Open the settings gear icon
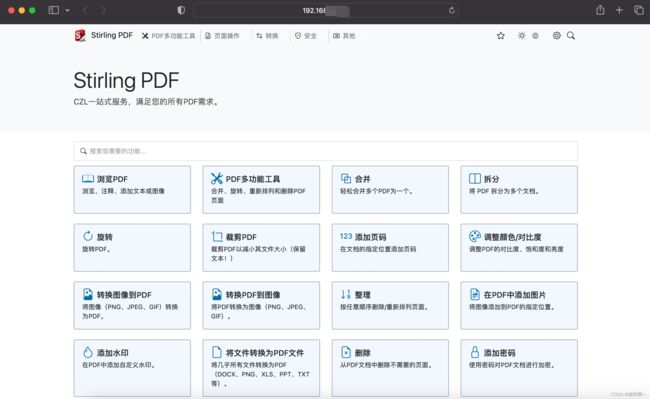The height and width of the screenshot is (399, 650). (x=557, y=36)
